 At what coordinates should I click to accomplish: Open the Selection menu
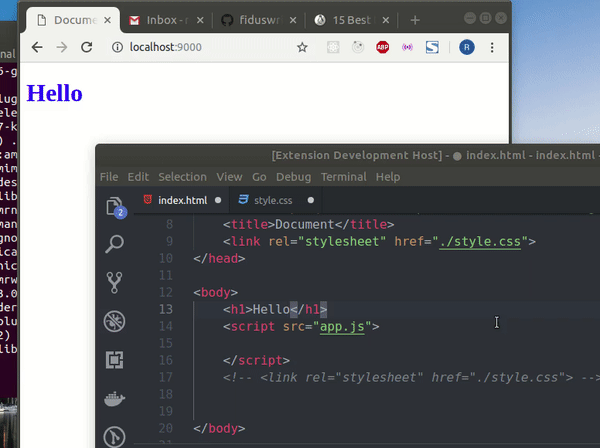183,177
